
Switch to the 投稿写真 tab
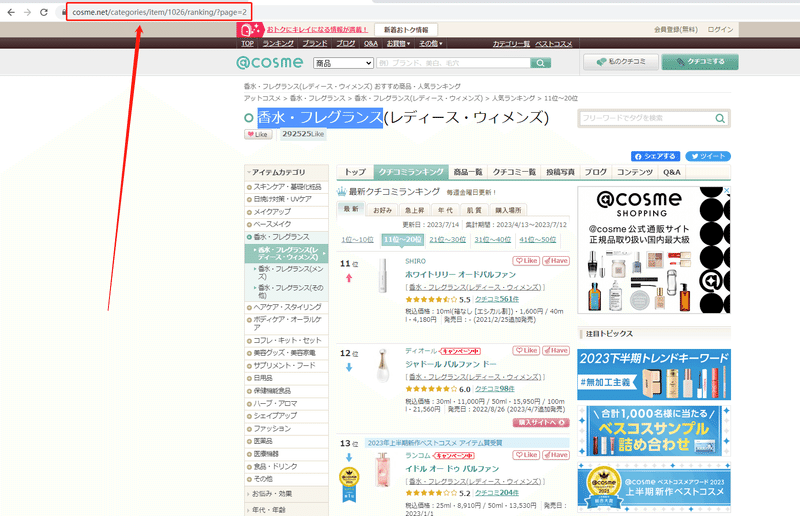[560, 172]
